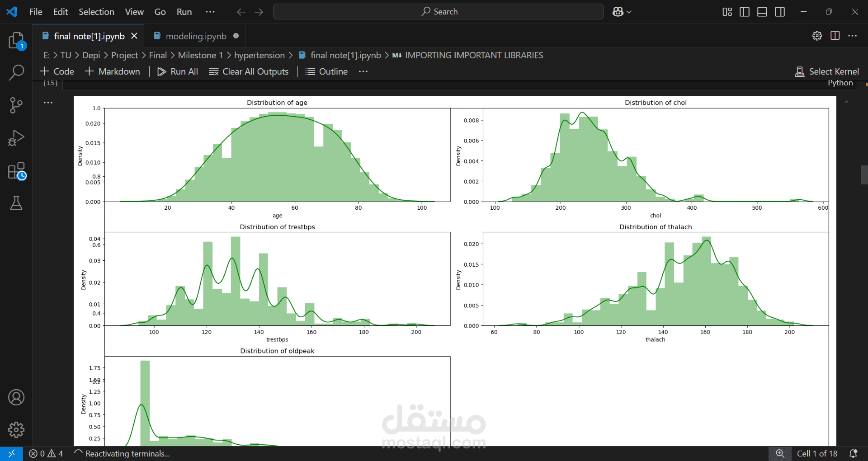
Task: Toggle the secondary side bar layout
Action: tap(780, 12)
